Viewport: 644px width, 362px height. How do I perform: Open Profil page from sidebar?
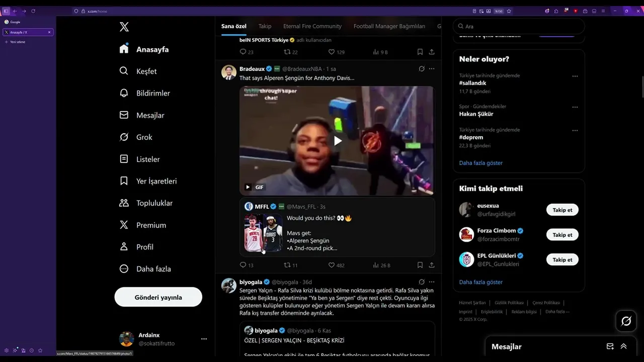136,247
